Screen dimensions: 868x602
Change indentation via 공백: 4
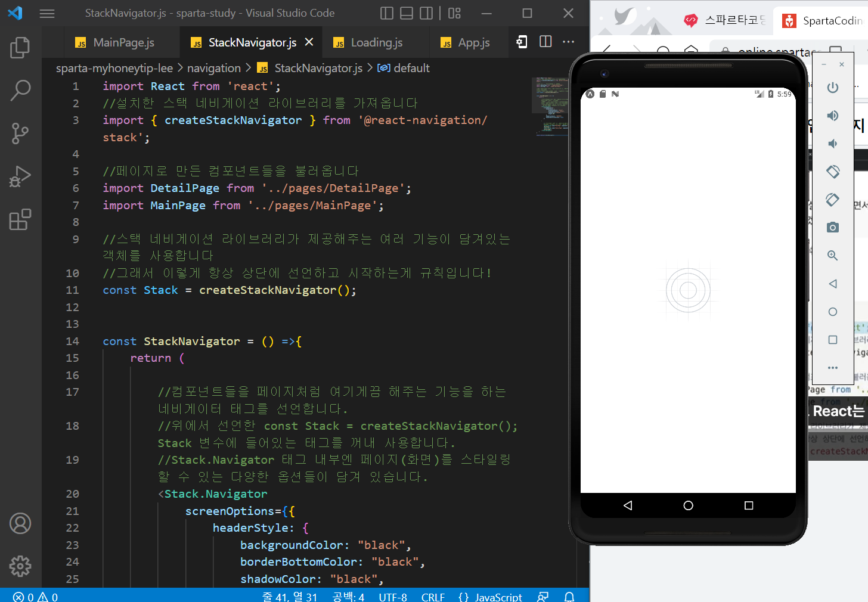348,597
